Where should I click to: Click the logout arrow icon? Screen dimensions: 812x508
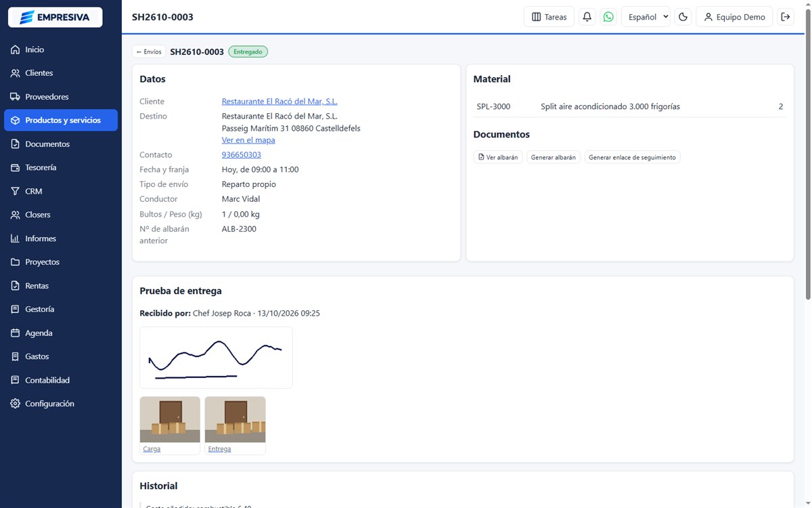[x=786, y=17]
